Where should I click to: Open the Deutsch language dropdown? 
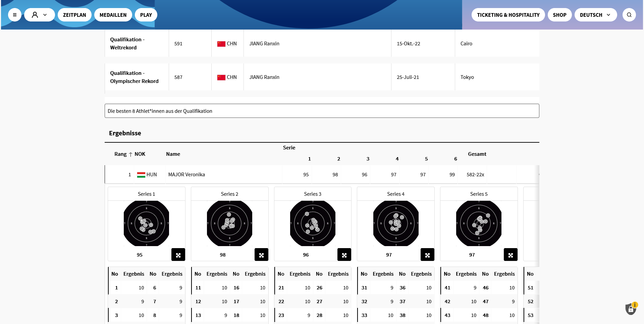tap(595, 15)
